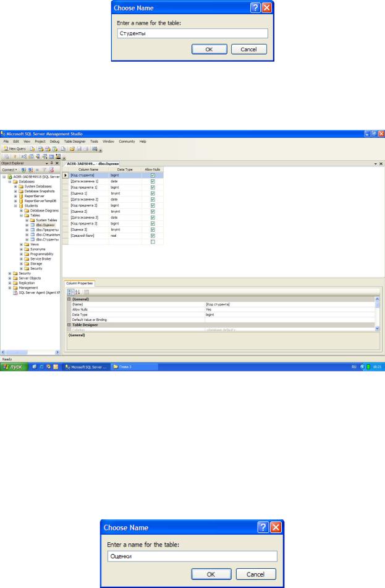385x588 pixels.
Task: Toggle Allow Nulls for Дата экзамена 2
Action: (153, 200)
